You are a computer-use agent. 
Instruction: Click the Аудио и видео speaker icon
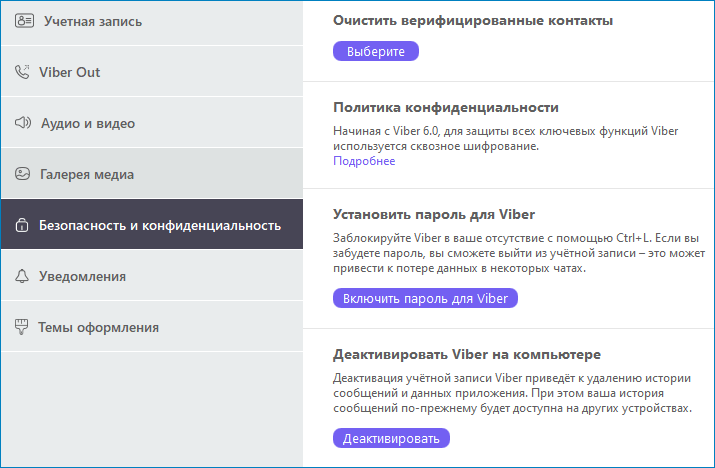[23, 123]
